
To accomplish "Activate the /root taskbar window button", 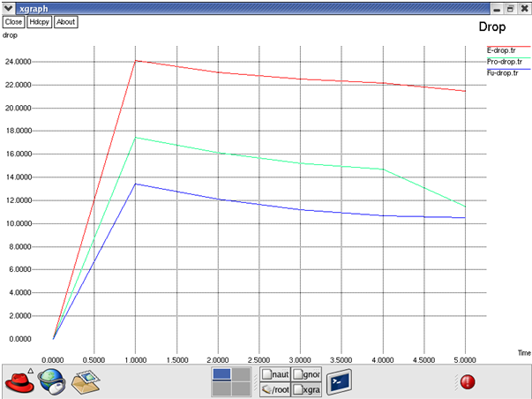I will [275, 389].
